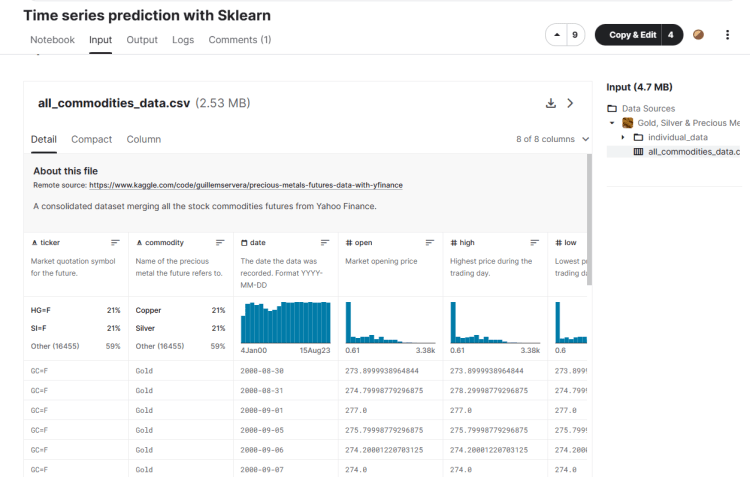This screenshot has height=477, width=750.
Task: Click the sort icon in ticker column
Action: click(x=115, y=243)
